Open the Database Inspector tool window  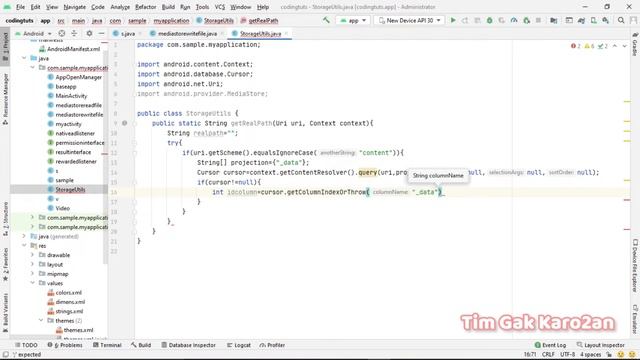tap(189, 345)
